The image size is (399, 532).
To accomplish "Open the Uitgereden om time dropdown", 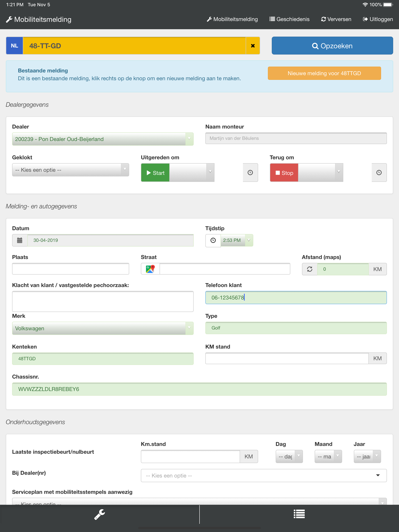I will coord(192,173).
